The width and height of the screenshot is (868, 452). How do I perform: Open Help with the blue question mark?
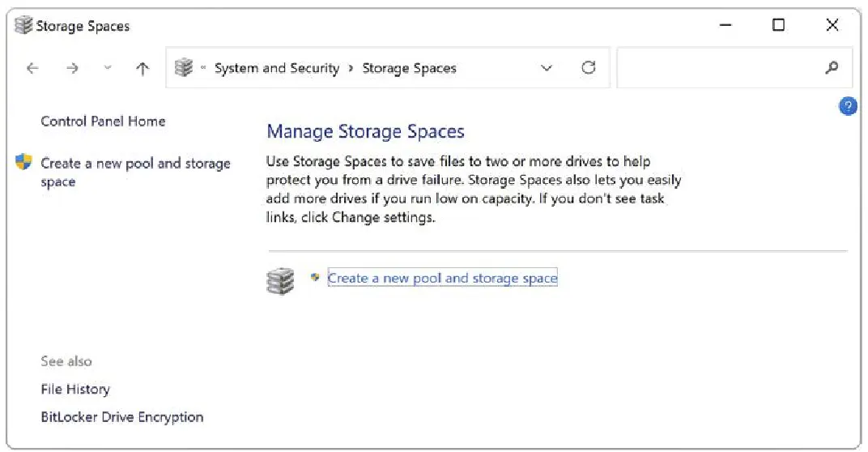pyautogui.click(x=848, y=106)
